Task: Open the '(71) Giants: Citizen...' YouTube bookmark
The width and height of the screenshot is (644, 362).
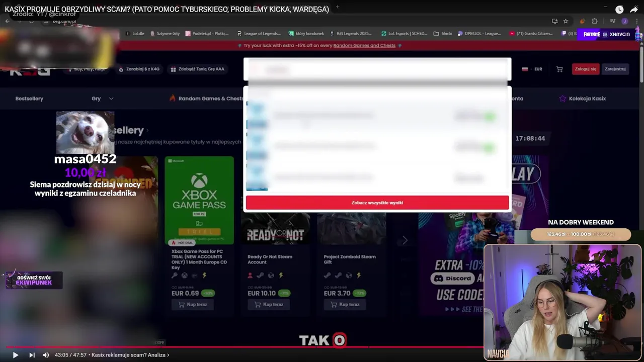Action: [531, 34]
